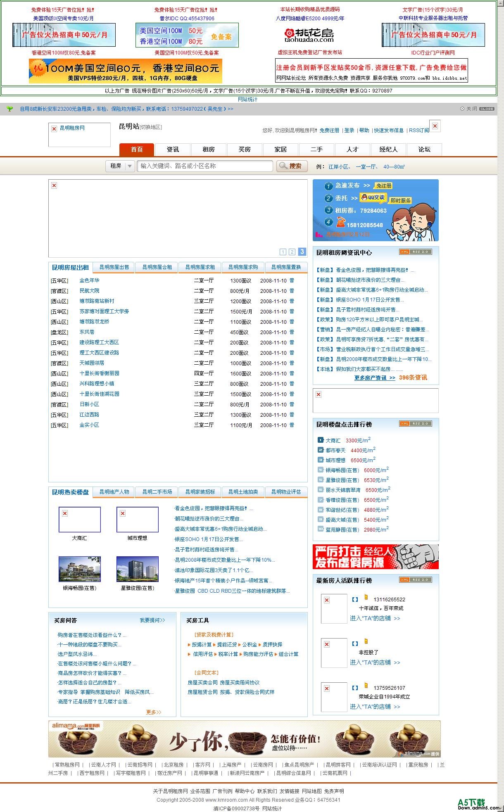This screenshot has width=504, height=812.
Task: Open the 星雅俊园(在售) property thumbnail
Action: coord(138,569)
